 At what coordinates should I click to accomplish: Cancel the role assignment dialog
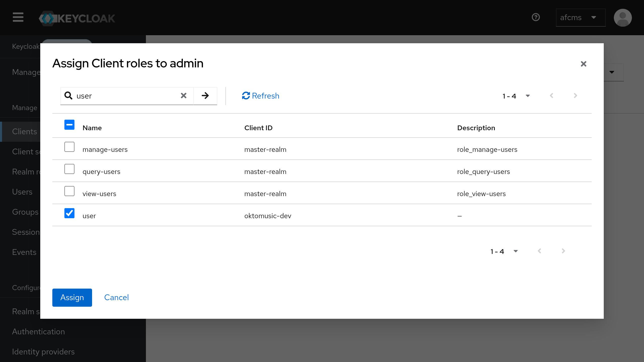click(116, 297)
